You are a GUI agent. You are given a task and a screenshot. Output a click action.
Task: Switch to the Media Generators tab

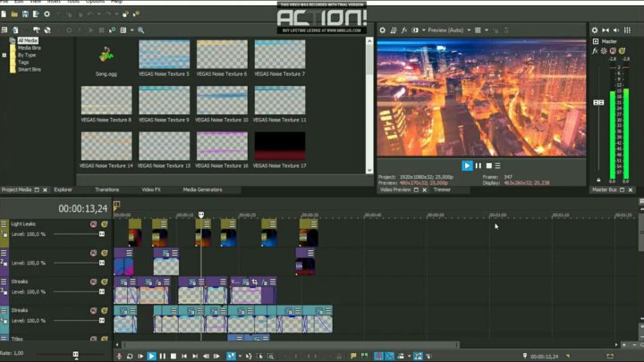[x=202, y=189]
